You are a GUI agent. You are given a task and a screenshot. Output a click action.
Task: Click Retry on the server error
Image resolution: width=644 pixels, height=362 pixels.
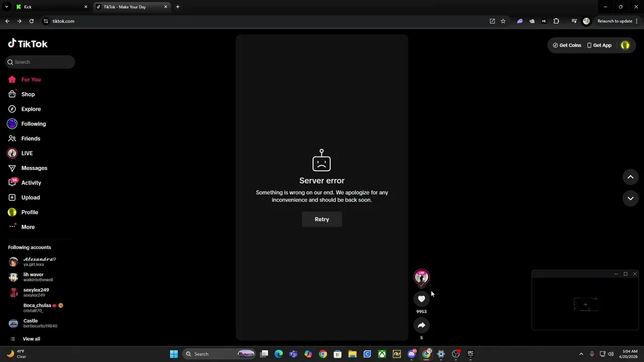pyautogui.click(x=322, y=219)
